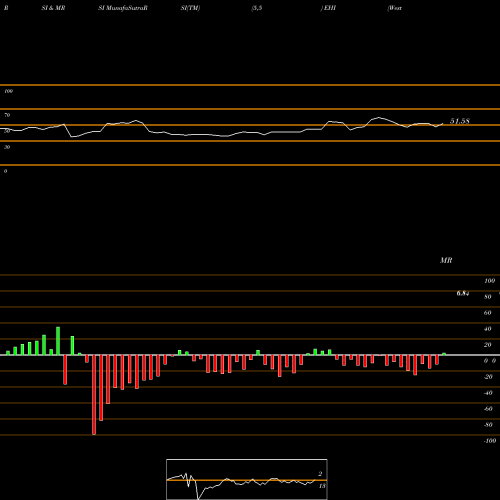Click the MR axis label -20
The width and height of the screenshot is (500, 500).
[x=488, y=377]
